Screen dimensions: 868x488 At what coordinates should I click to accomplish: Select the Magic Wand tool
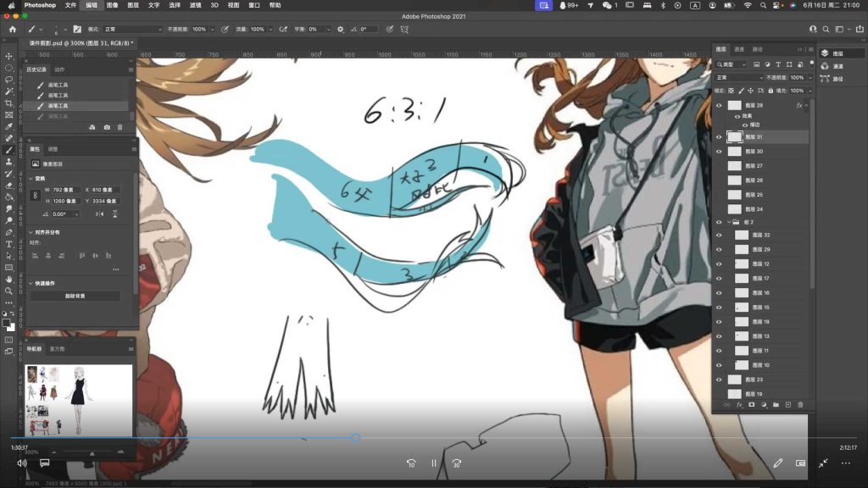click(8, 91)
